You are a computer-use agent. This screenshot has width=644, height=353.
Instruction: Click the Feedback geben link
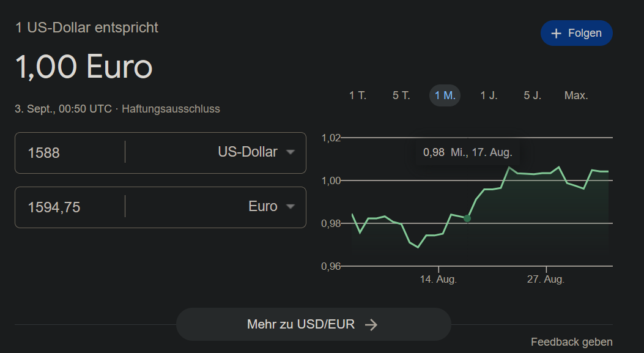571,342
